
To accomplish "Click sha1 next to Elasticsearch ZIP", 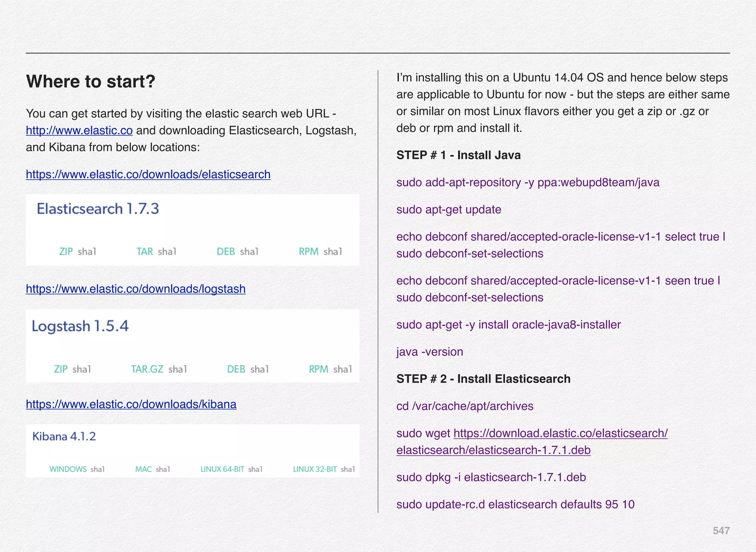I will (x=87, y=252).
